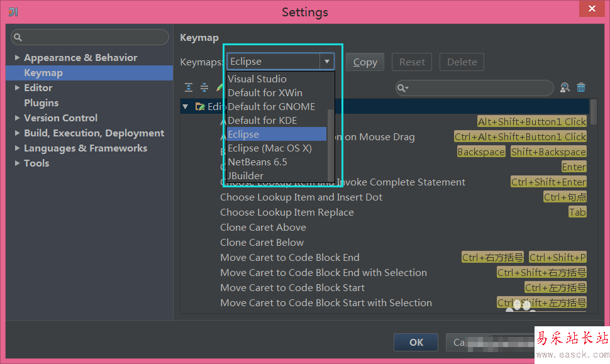
Task: Click the IntelliJ logo in the title bar
Action: (x=13, y=12)
